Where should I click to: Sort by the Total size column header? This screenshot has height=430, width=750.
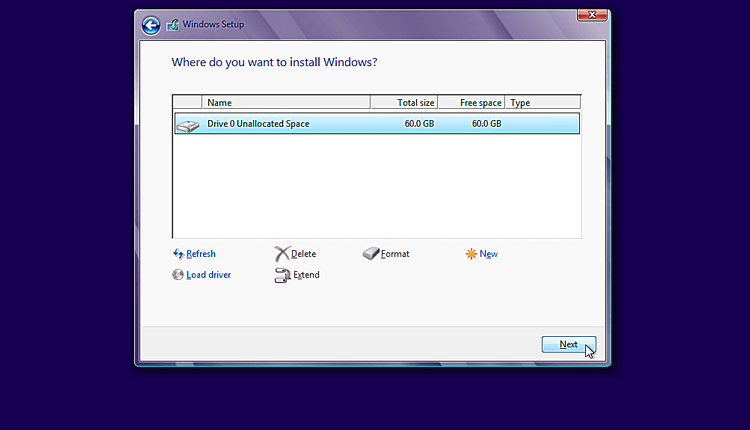tap(404, 102)
